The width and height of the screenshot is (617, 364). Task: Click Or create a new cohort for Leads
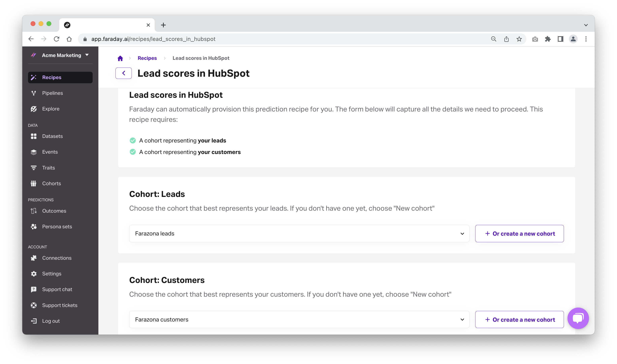pyautogui.click(x=519, y=233)
